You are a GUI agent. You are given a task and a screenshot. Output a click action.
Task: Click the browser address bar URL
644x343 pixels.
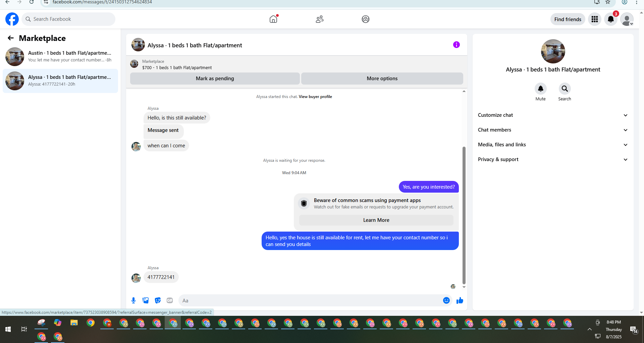pos(102,2)
